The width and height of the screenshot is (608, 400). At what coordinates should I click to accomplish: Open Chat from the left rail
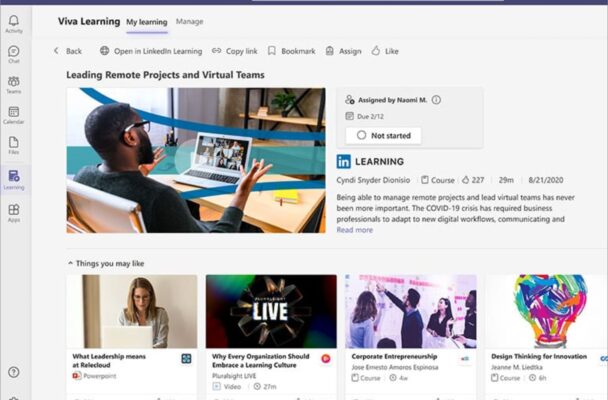(x=14, y=54)
